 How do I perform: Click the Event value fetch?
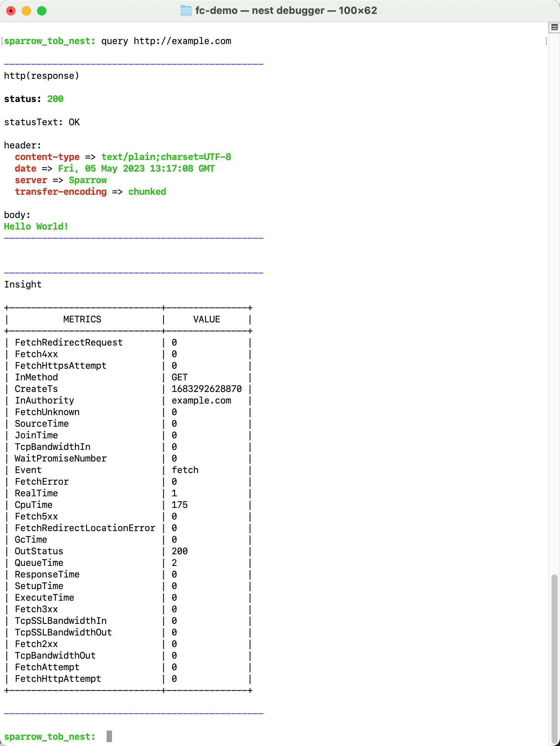[185, 470]
